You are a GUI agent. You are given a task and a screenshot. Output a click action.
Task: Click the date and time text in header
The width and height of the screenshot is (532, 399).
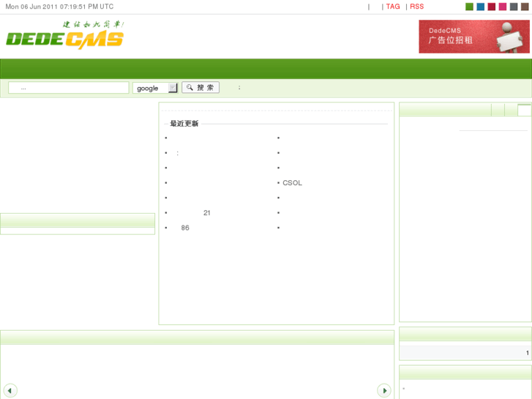click(59, 7)
